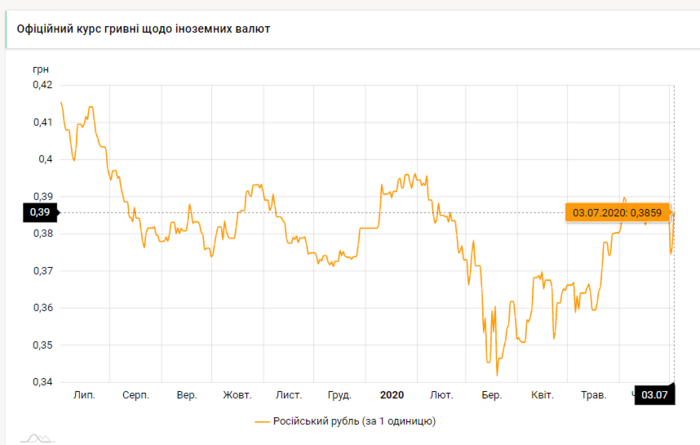Select the Квіт. month label
Image resolution: width=700 pixels, height=445 pixels.
pos(542,396)
